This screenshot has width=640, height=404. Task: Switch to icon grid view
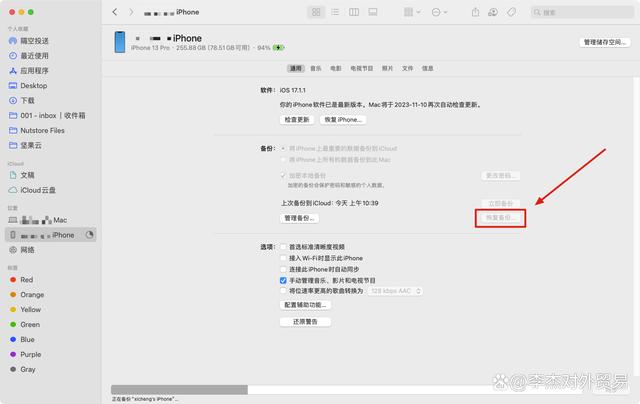coord(316,12)
